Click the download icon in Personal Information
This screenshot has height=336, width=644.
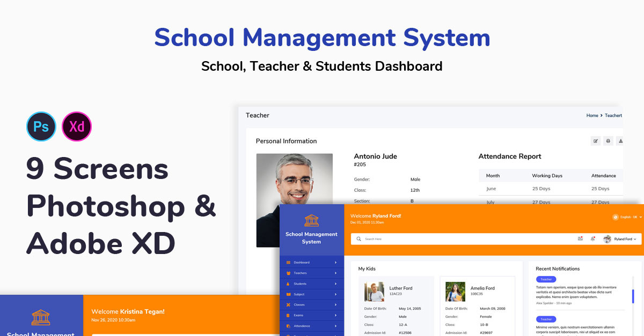click(x=620, y=141)
